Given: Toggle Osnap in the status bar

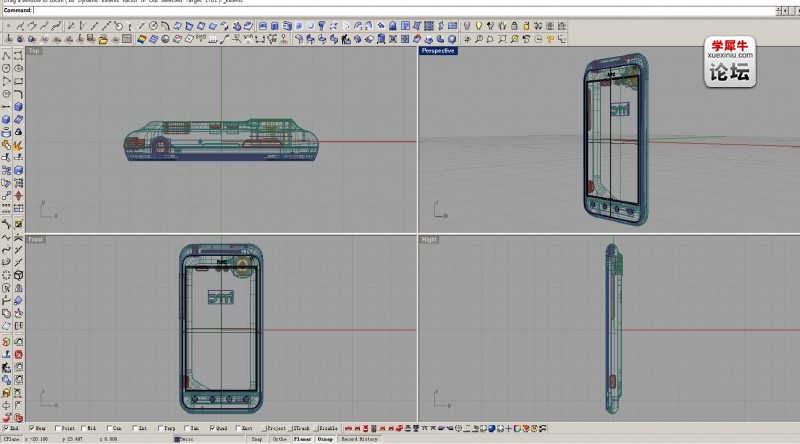Looking at the screenshot, I should tap(325, 439).
